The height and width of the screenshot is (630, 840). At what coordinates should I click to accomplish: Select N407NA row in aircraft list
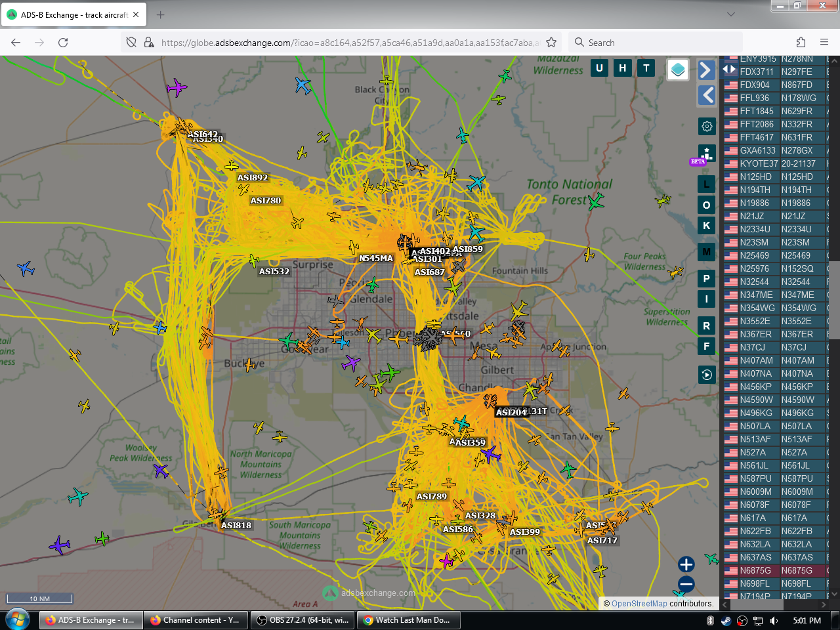(x=776, y=373)
